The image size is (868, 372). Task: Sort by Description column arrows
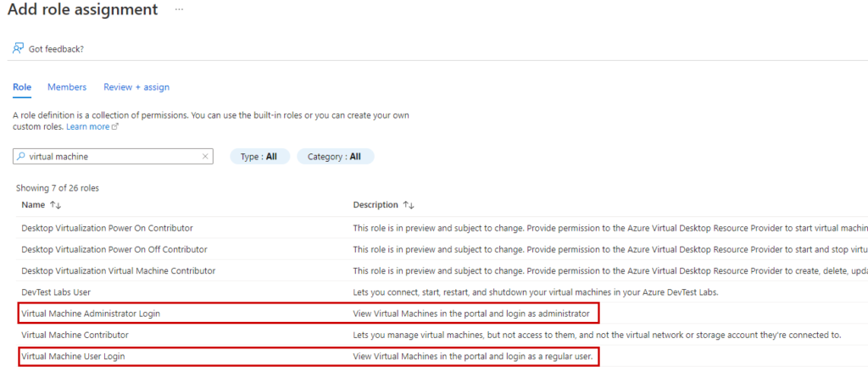[408, 205]
